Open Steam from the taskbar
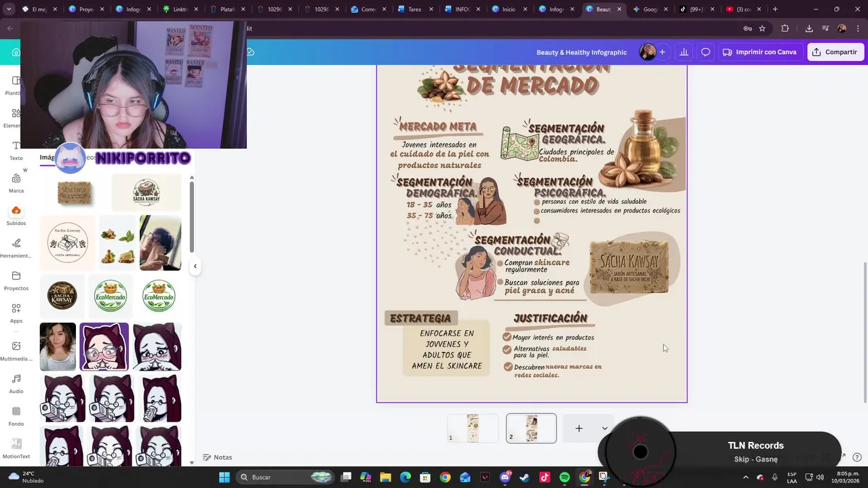This screenshot has width=868, height=488. (x=524, y=477)
